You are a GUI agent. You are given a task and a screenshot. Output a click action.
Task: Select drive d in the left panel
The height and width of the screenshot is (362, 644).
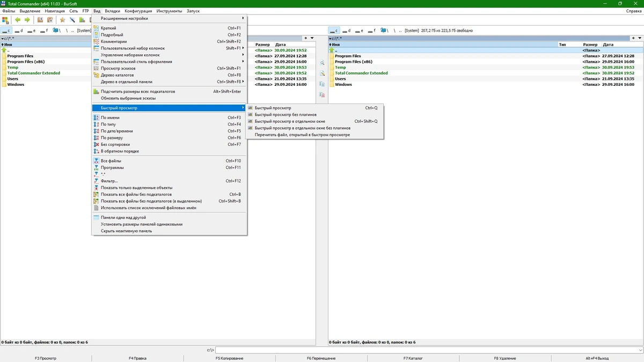point(19,31)
